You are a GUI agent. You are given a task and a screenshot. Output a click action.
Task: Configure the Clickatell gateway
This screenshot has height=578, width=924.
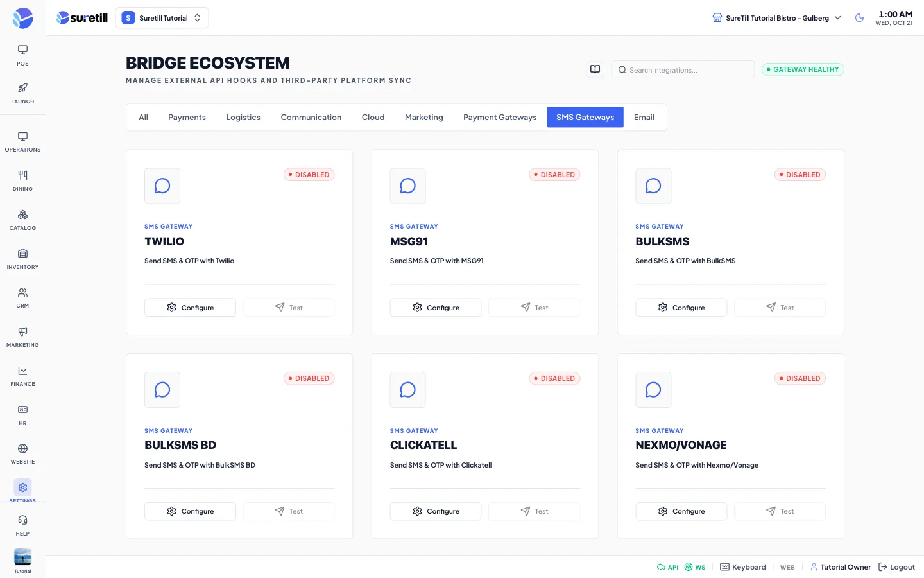436,511
